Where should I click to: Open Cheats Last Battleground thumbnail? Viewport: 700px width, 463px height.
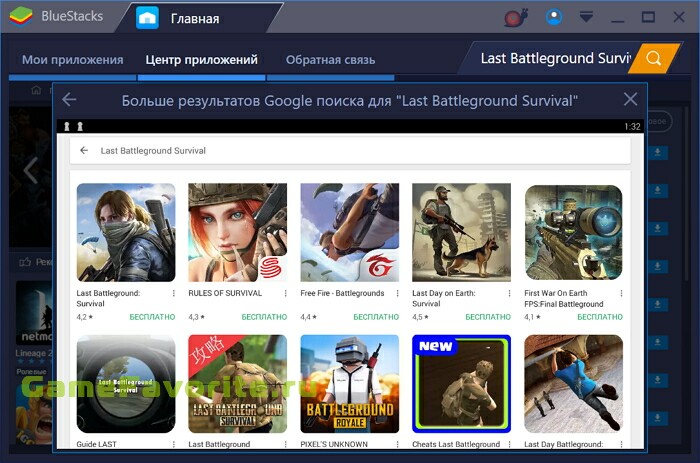click(461, 384)
